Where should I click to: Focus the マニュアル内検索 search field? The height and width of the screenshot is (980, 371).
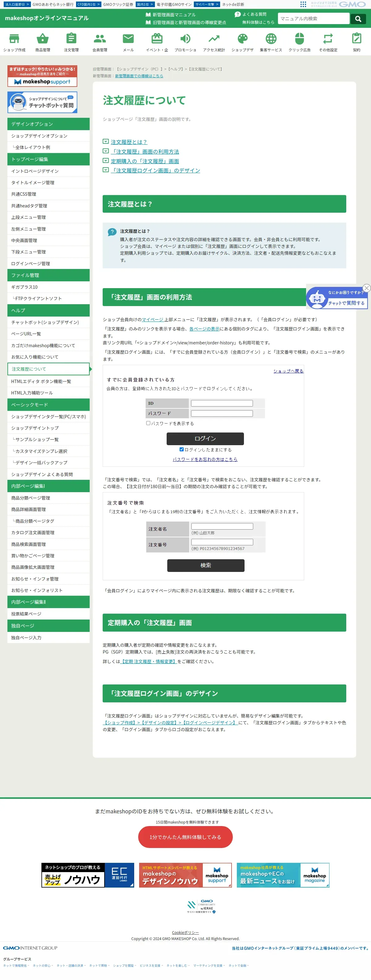tap(313, 19)
